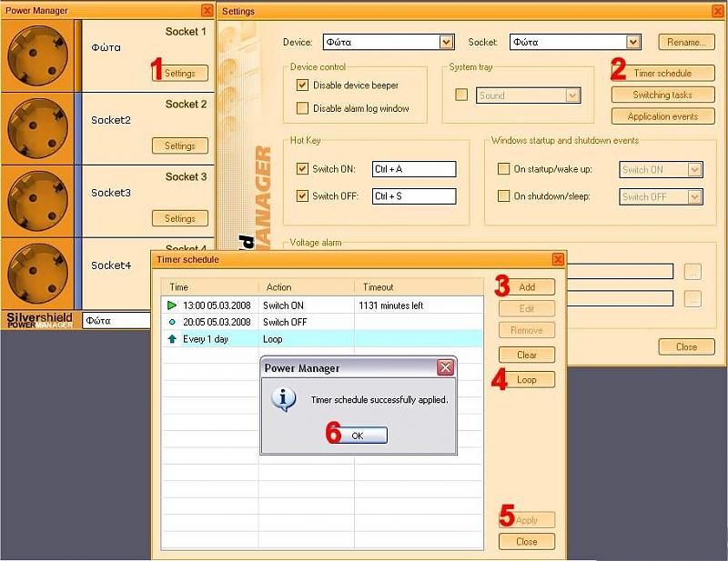The width and height of the screenshot is (728, 561).
Task: Check the On startup/wake up option
Action: pyautogui.click(x=503, y=169)
